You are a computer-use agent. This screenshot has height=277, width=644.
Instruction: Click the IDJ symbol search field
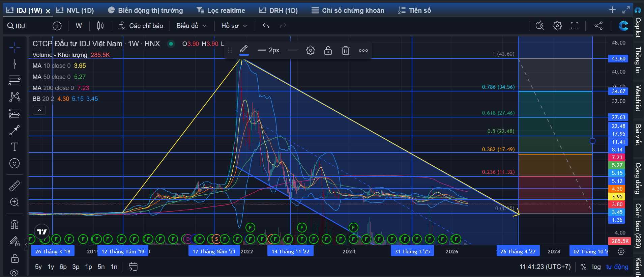click(20, 26)
